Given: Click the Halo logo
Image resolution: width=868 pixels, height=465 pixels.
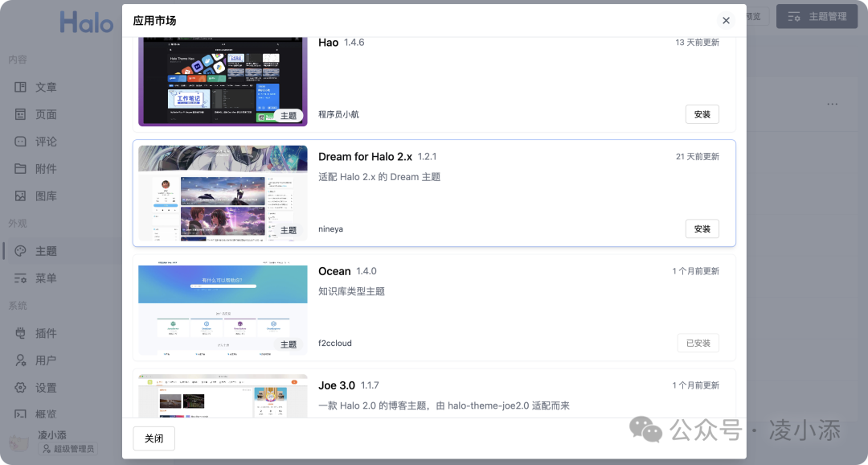Looking at the screenshot, I should pyautogui.click(x=86, y=23).
